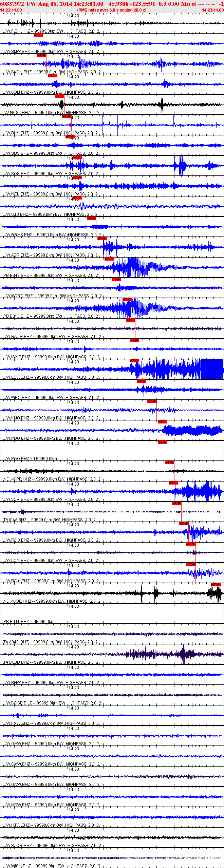
Task: Click the red pick flag on UW.SMW trace
Action: [38, 35]
